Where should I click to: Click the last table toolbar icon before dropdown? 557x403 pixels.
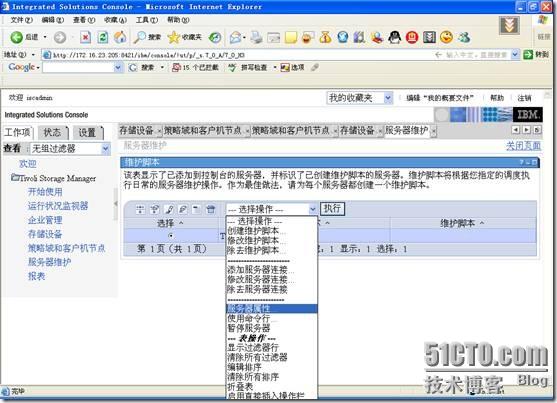pos(211,209)
